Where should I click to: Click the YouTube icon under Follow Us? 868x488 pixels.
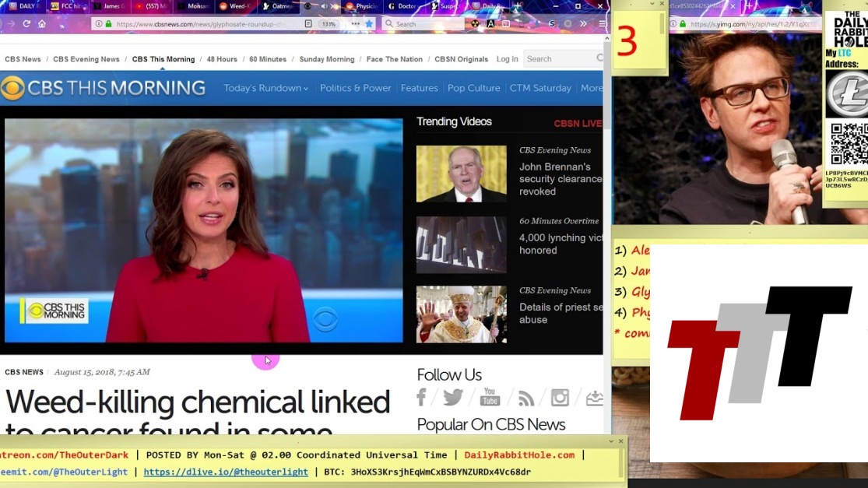click(x=490, y=398)
